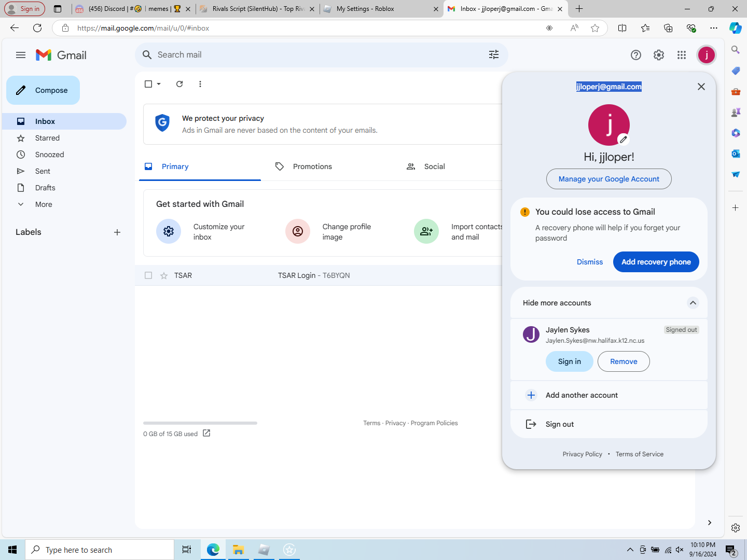Open the select-all dropdown arrow
The width and height of the screenshot is (747, 560).
point(159,84)
